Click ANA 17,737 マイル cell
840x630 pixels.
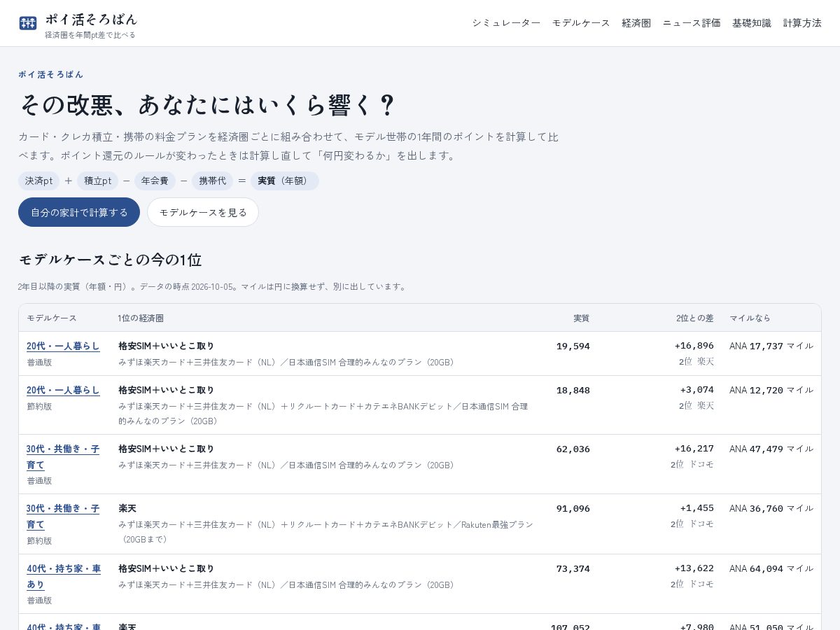[771, 346]
